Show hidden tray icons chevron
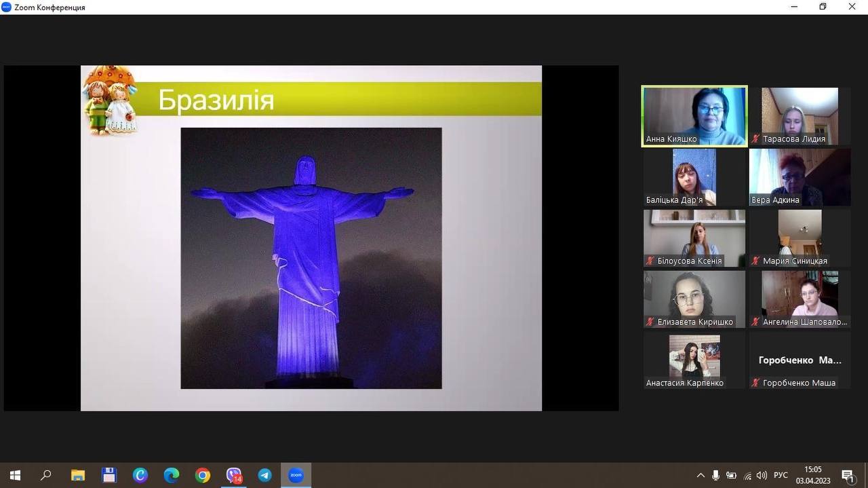868x488 pixels. pos(701,475)
